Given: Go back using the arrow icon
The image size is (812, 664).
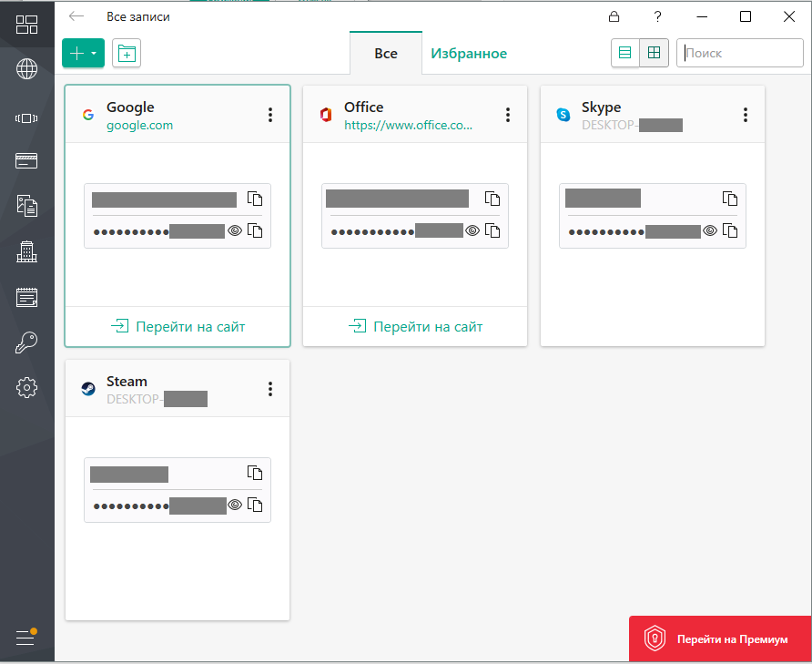Looking at the screenshot, I should 76,16.
